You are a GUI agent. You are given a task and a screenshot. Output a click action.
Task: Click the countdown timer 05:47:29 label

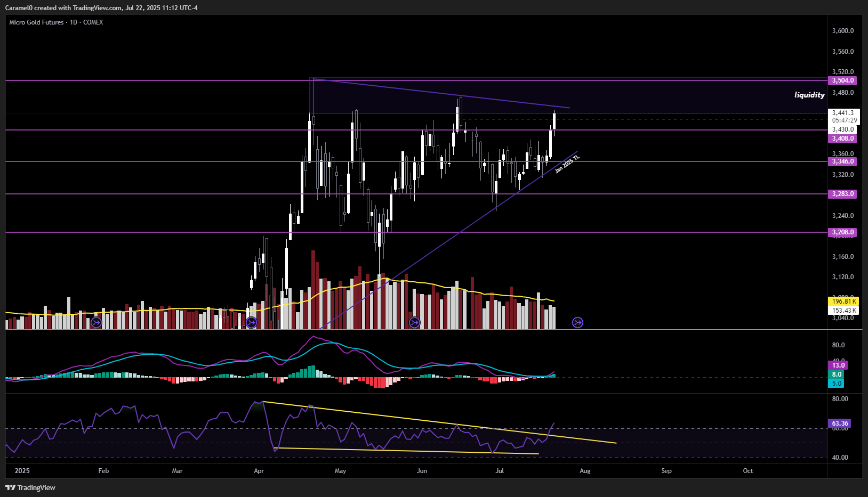coord(845,120)
